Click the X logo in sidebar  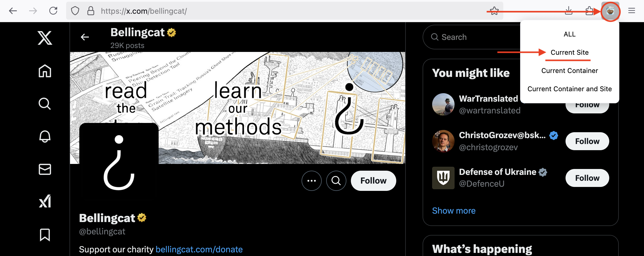pyautogui.click(x=45, y=38)
